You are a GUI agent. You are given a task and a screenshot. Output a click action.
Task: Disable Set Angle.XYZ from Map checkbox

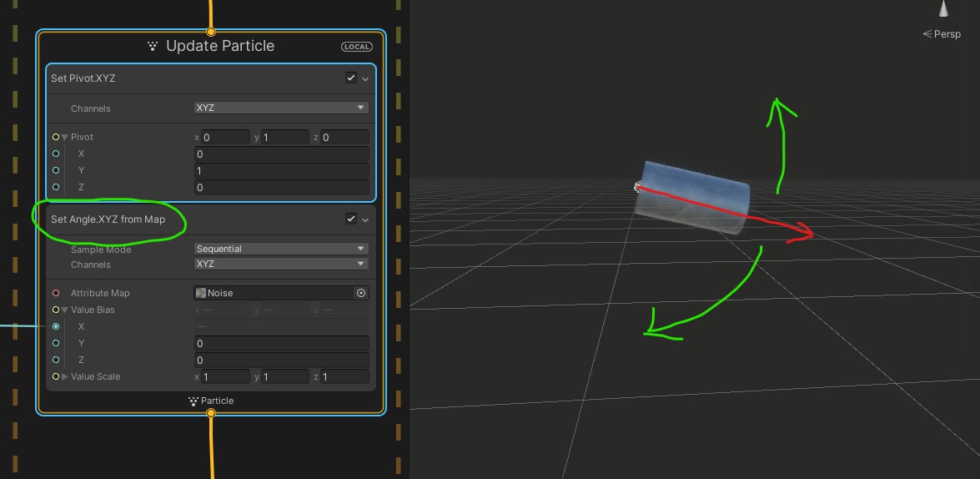click(350, 219)
